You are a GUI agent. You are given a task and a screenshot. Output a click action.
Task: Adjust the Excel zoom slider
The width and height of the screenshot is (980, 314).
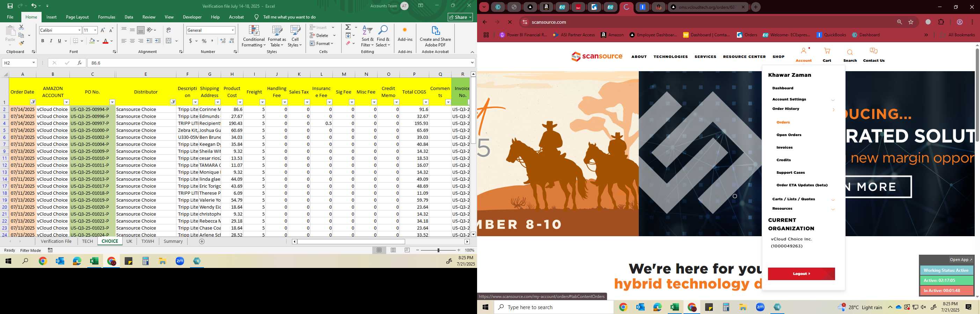pyautogui.click(x=438, y=250)
